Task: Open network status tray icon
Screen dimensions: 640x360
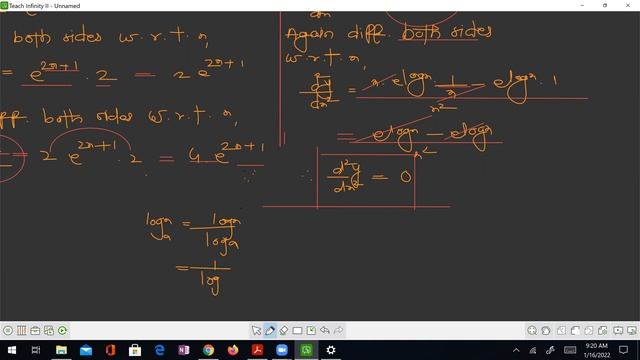Action: click(x=533, y=350)
